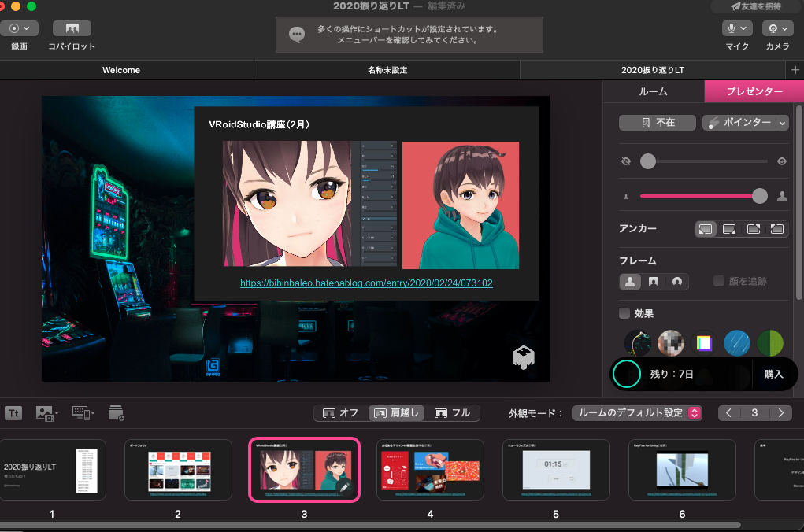
Task: Adjust the presenter opacity slider handle
Action: 648,161
